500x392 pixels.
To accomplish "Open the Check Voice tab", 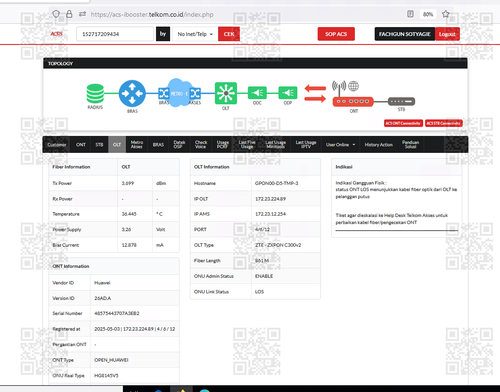I will pyautogui.click(x=201, y=144).
